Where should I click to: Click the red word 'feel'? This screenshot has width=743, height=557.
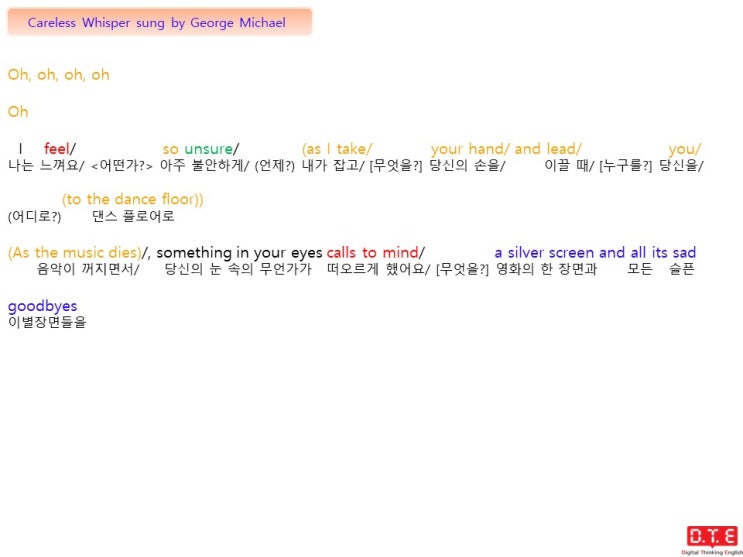click(56, 149)
